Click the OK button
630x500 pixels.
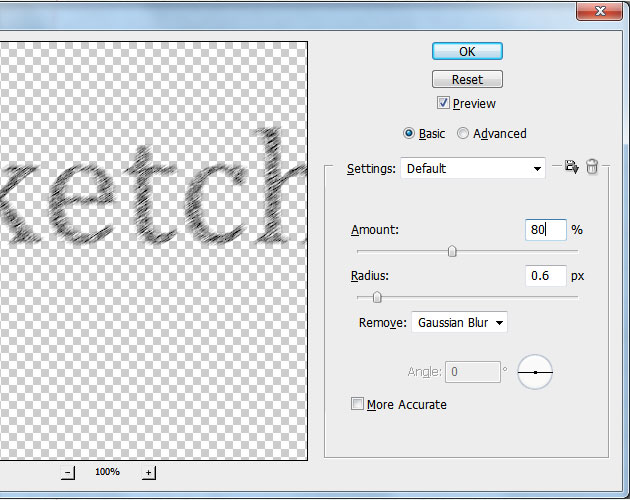[467, 51]
